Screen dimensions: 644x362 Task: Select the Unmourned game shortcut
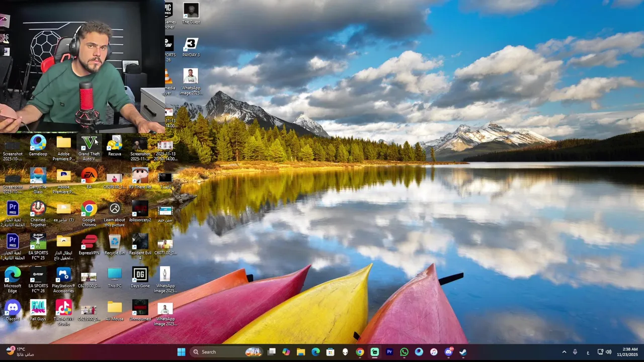pyautogui.click(x=140, y=310)
